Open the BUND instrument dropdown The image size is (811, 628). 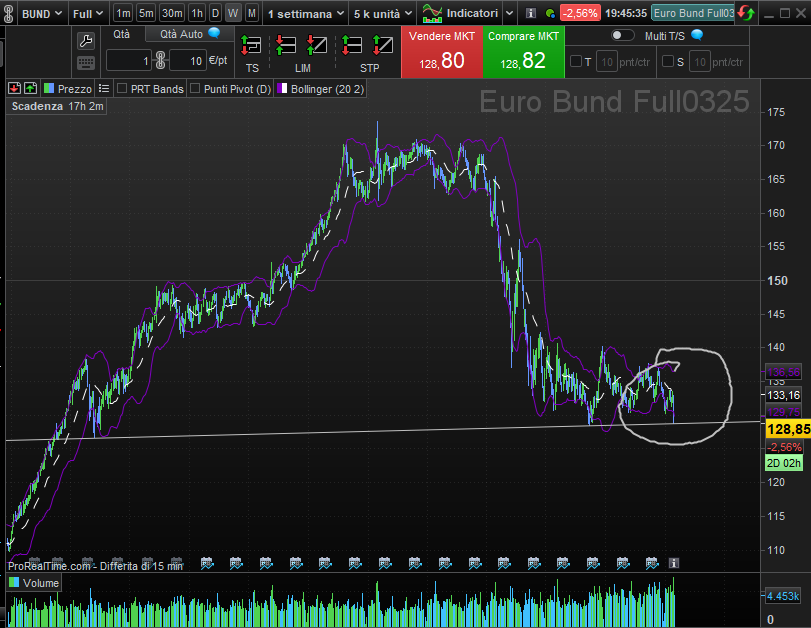(43, 14)
